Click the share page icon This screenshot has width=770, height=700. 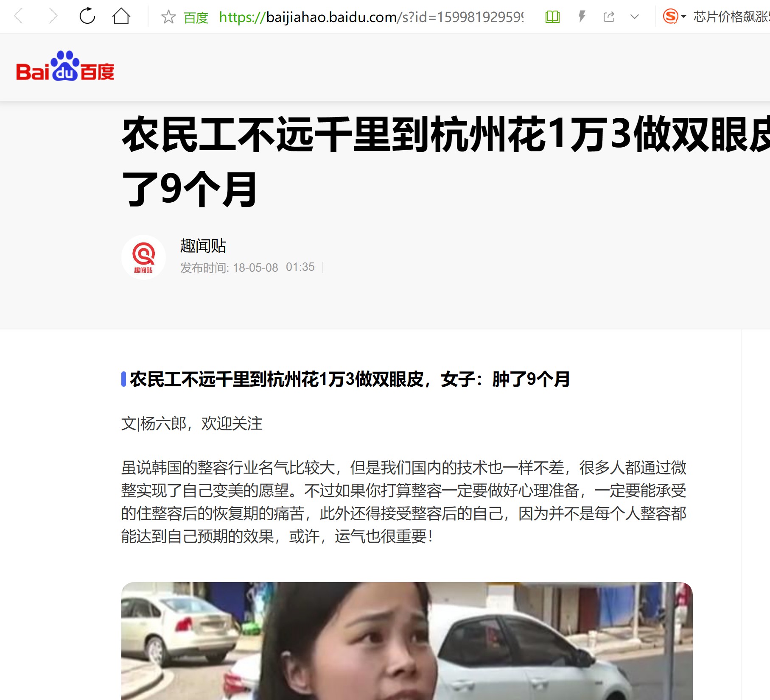click(x=609, y=17)
